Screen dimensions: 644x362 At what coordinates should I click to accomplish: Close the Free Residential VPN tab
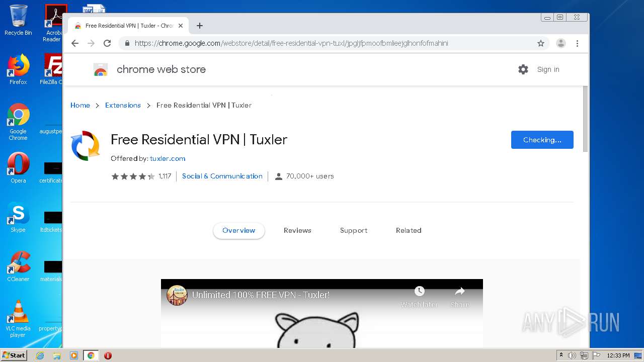tap(181, 26)
